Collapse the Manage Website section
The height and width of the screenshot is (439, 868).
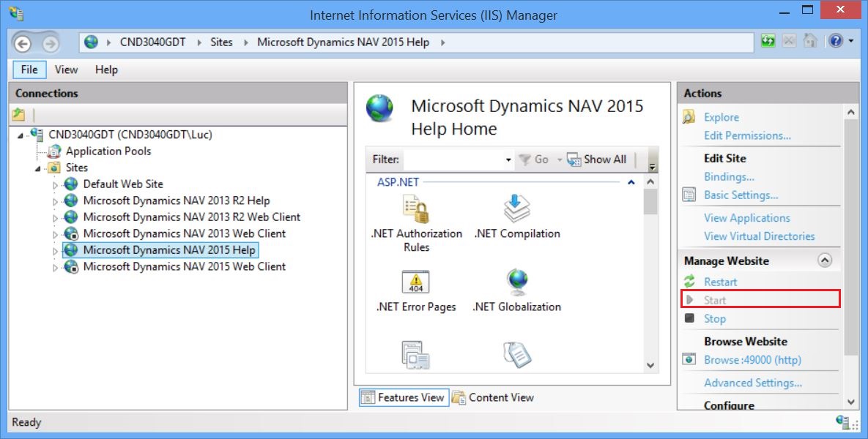(x=825, y=260)
